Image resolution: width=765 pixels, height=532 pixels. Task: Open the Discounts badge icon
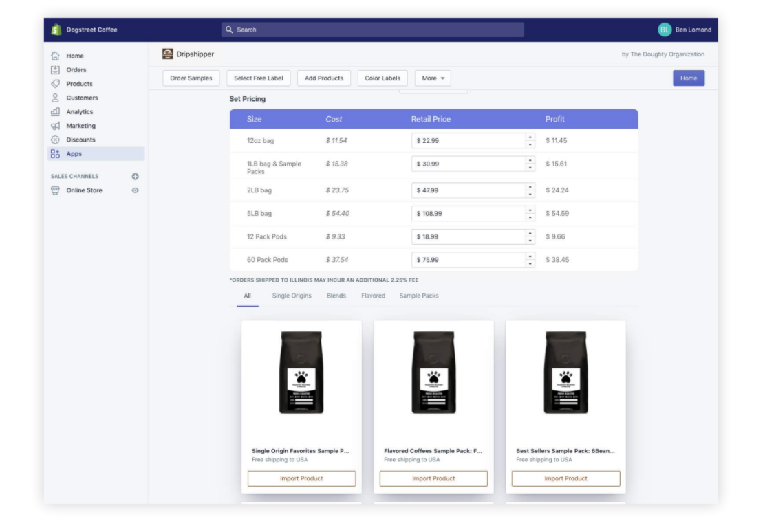tap(55, 140)
